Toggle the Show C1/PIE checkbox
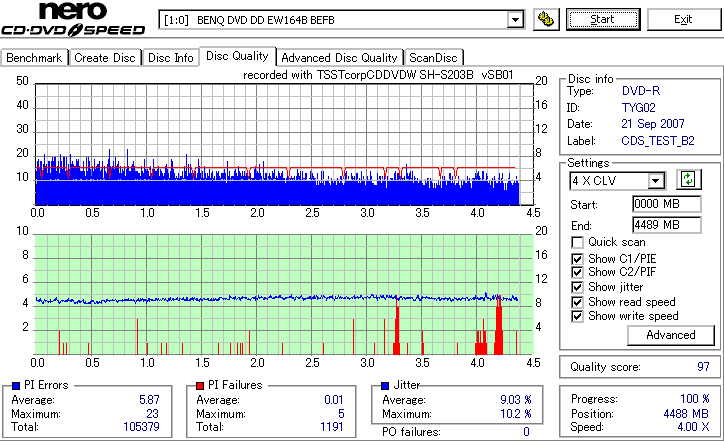Image resolution: width=724 pixels, height=441 pixels. click(577, 259)
